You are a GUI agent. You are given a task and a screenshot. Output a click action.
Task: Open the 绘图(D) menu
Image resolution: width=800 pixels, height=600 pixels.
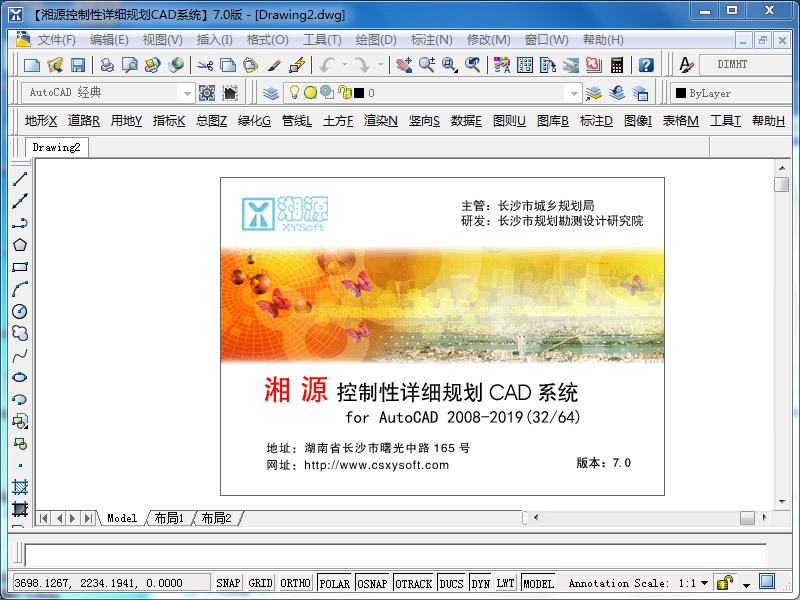tap(376, 40)
